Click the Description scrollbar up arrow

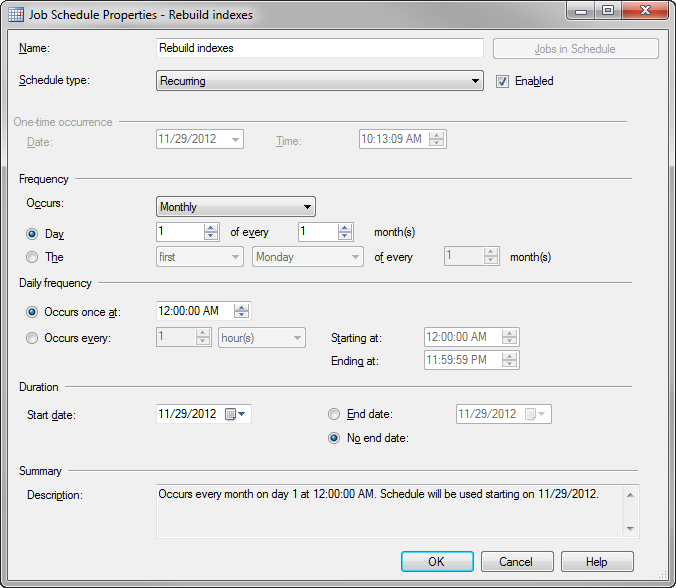click(630, 495)
